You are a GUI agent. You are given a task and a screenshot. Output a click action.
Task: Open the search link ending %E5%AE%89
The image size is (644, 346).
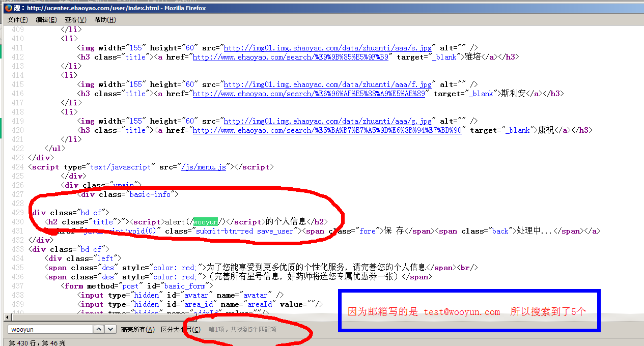[x=309, y=94]
